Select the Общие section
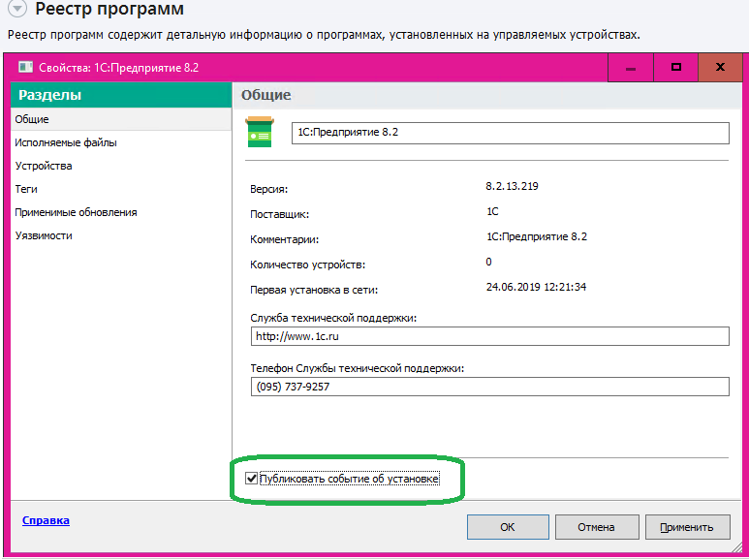This screenshot has width=749, height=560. click(x=121, y=119)
